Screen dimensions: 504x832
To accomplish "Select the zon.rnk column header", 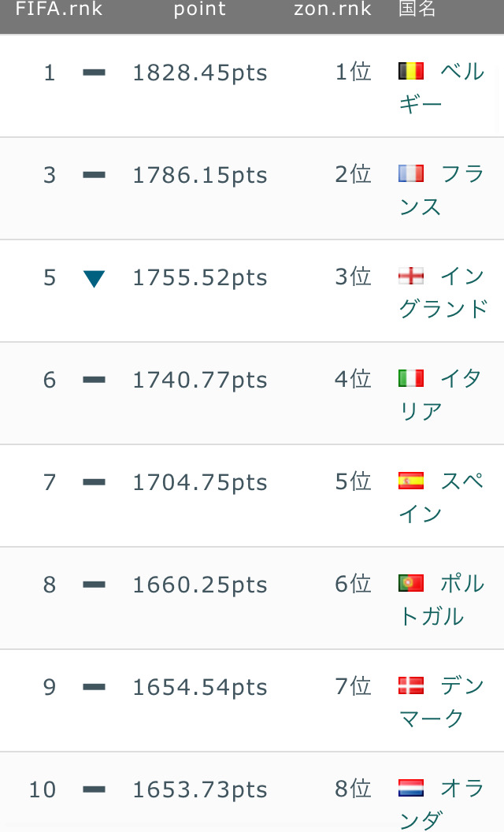I will 332,9.
